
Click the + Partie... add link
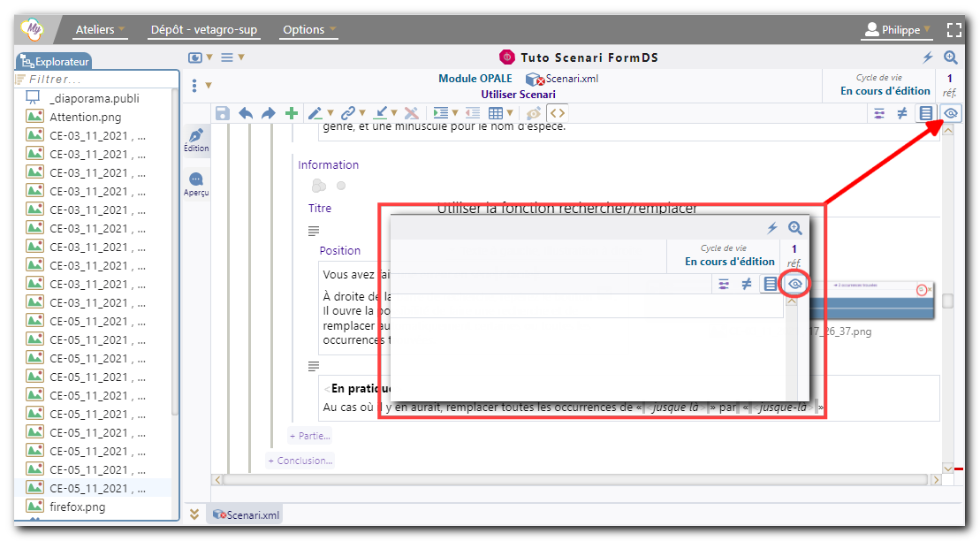(310, 436)
